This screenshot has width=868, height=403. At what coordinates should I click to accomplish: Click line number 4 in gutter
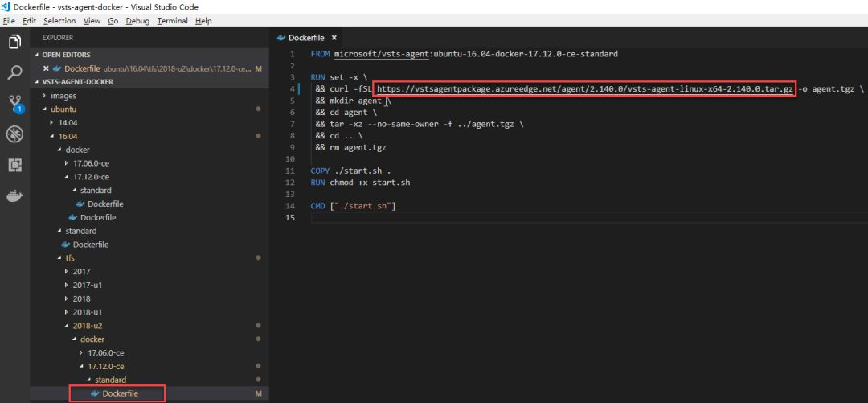tap(292, 89)
